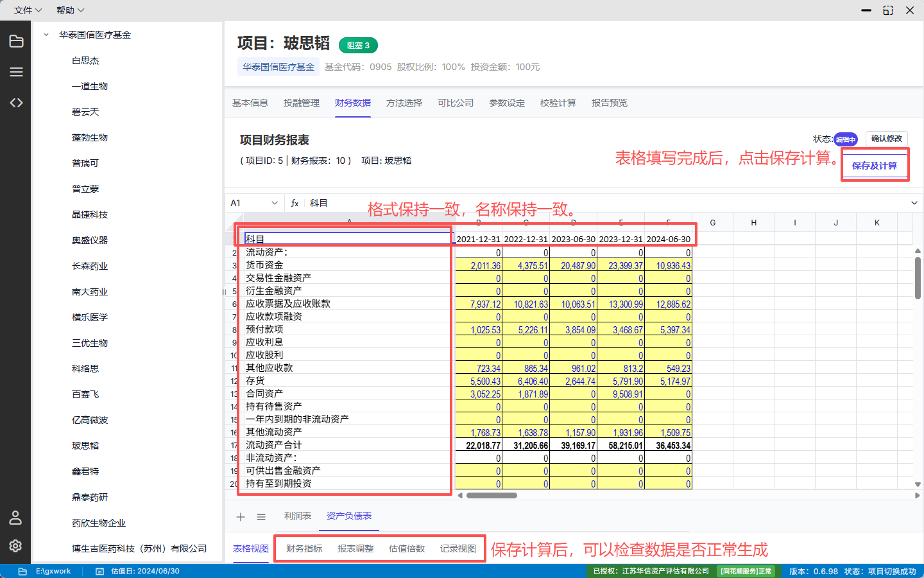The height and width of the screenshot is (578, 924).
Task: Select 奥盛仪器 in the project tree
Action: click(x=90, y=240)
